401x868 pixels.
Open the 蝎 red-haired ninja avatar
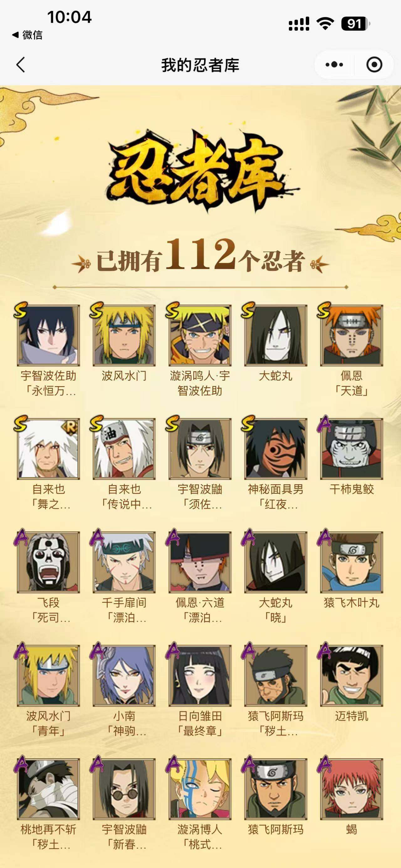(352, 788)
